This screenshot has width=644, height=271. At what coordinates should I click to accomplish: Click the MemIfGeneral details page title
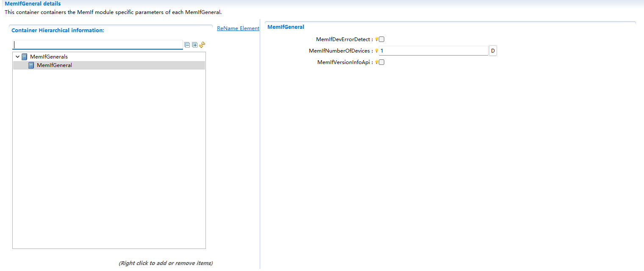[x=32, y=3]
